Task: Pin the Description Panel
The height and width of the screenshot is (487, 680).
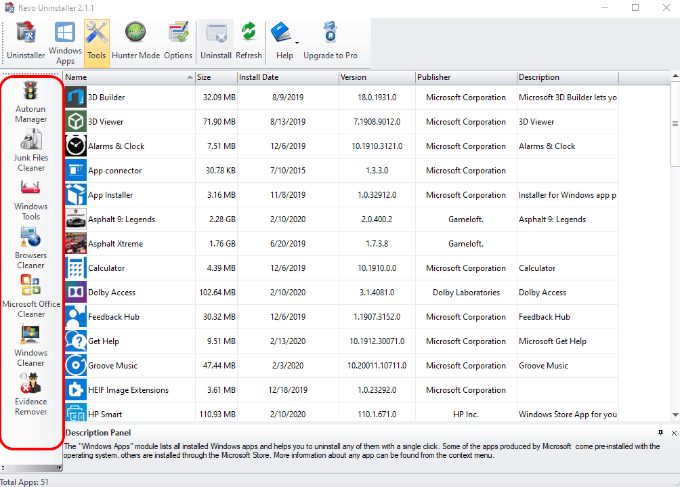Action: pos(660,433)
